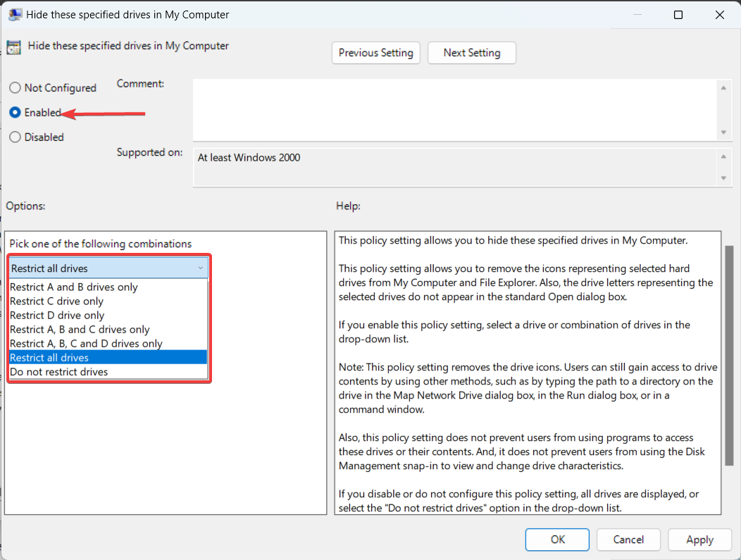Click the Next Setting button
This screenshot has width=741, height=560.
(x=471, y=52)
